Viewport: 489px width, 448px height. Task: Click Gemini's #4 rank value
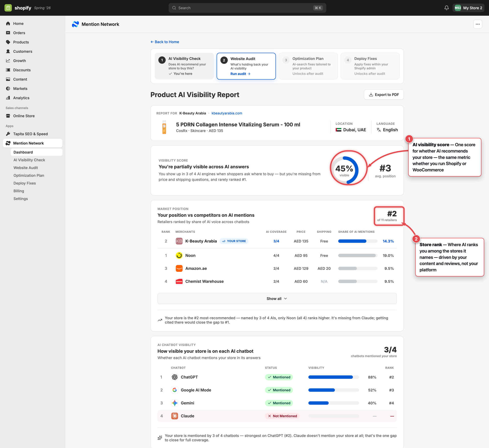click(391, 403)
